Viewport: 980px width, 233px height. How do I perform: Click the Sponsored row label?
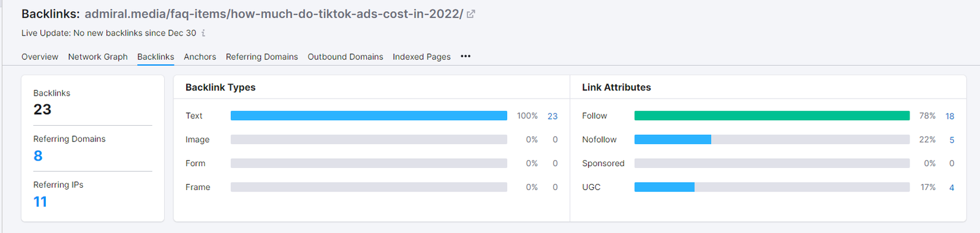click(x=603, y=164)
